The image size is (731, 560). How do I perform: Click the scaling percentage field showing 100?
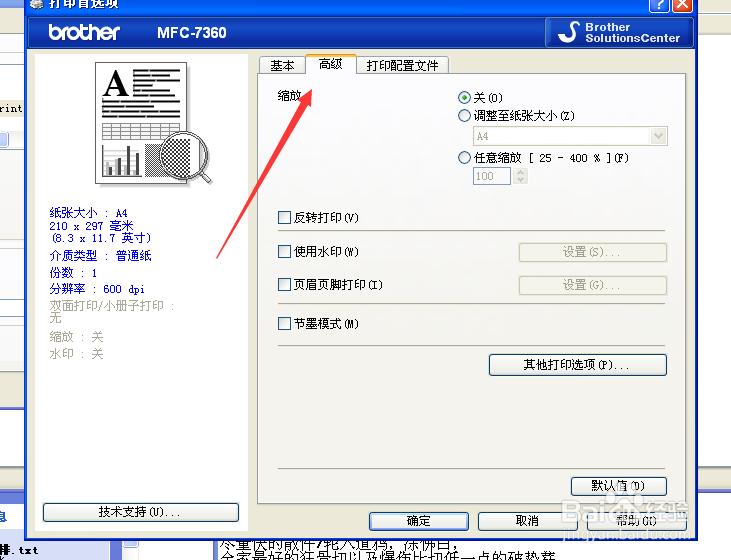492,176
